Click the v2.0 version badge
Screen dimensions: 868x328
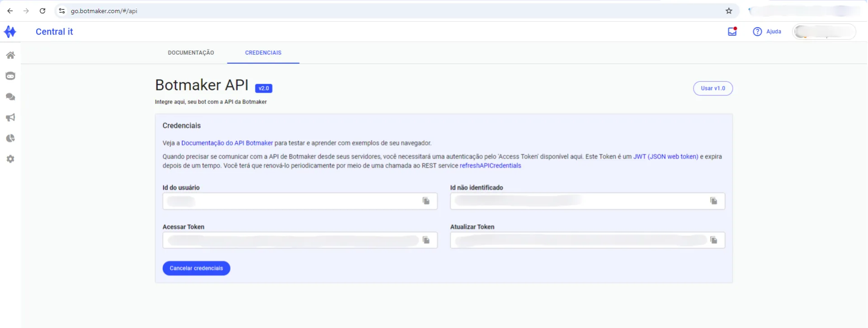(264, 89)
